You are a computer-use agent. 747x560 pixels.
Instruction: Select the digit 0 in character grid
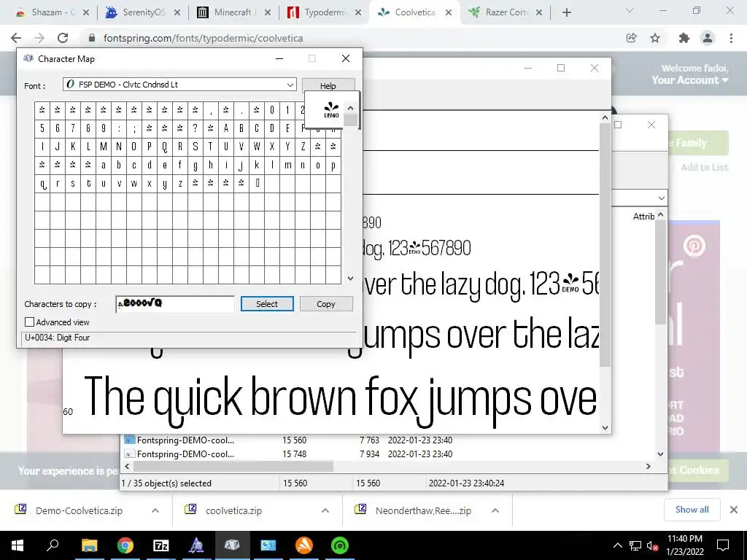(x=271, y=110)
